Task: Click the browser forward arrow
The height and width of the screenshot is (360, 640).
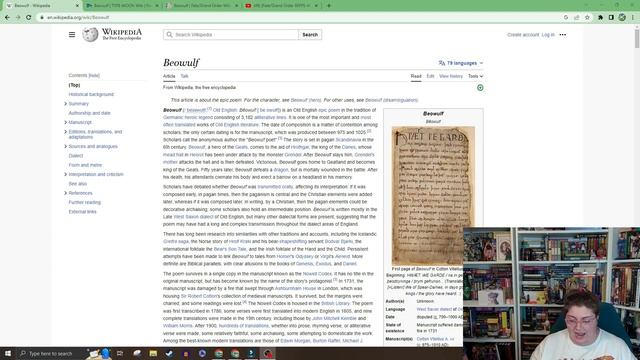Action: point(18,18)
